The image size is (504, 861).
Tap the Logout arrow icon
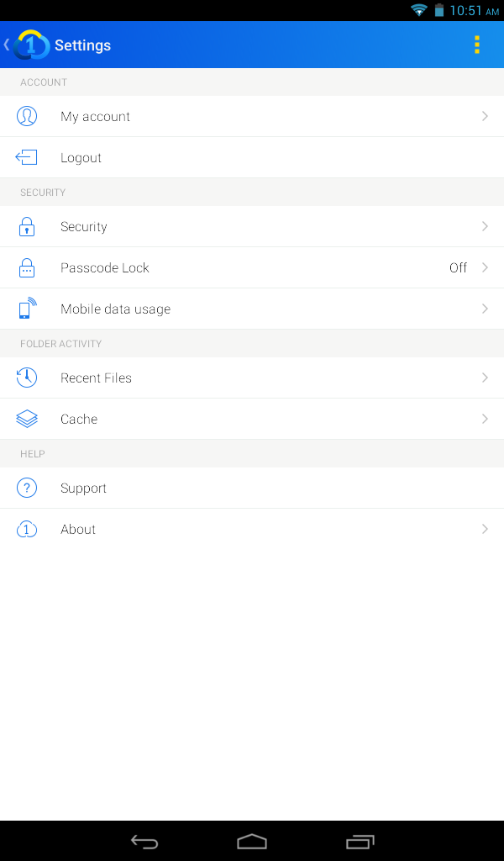(27, 157)
